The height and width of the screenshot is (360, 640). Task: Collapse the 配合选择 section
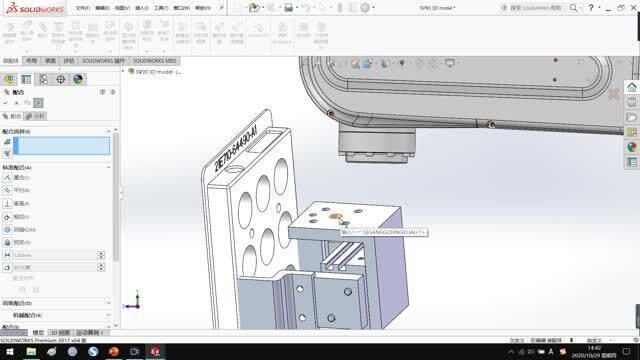(x=108, y=131)
